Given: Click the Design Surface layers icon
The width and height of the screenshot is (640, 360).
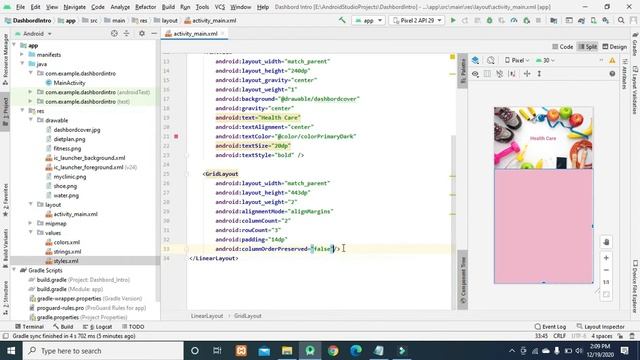Looking at the screenshot, I should click(x=476, y=60).
